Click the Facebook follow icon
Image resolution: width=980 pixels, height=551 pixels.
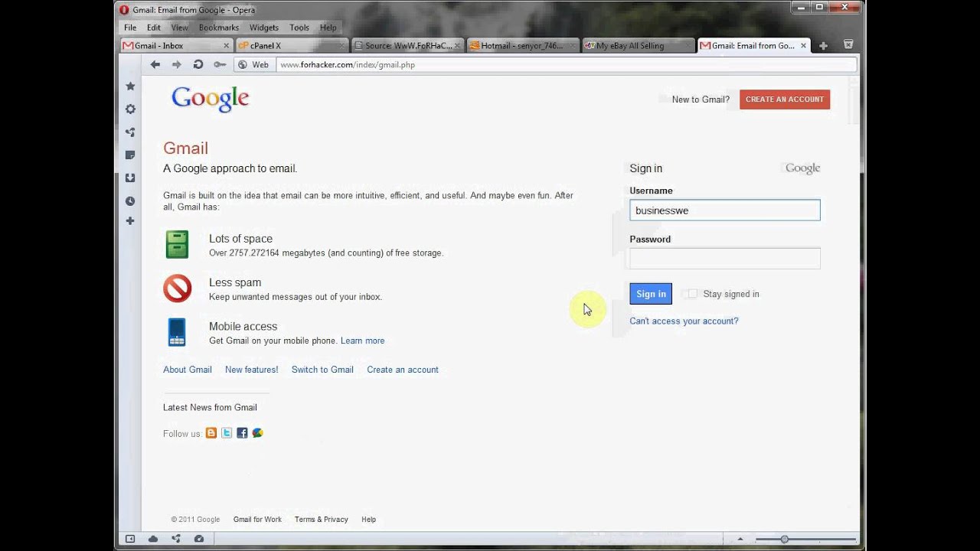click(242, 433)
